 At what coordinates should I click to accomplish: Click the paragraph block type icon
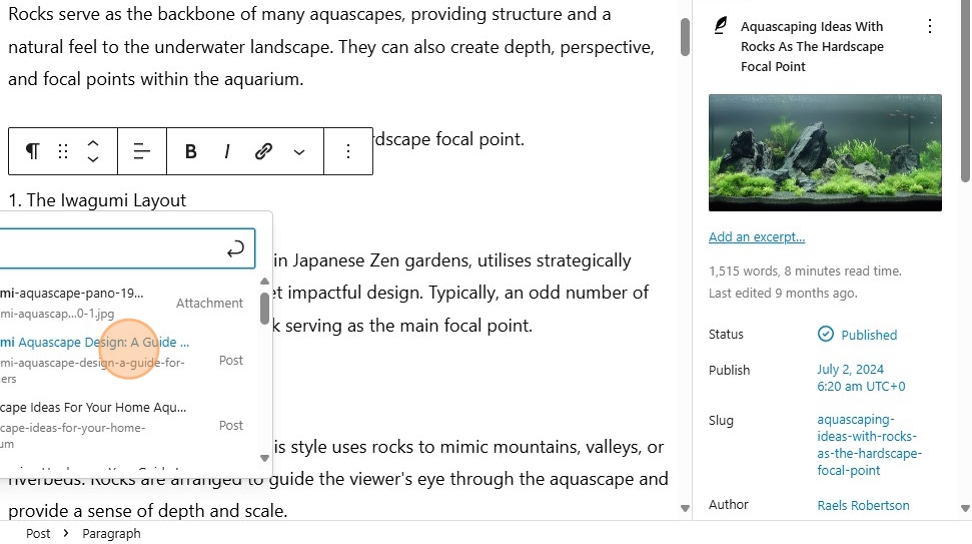tap(32, 152)
